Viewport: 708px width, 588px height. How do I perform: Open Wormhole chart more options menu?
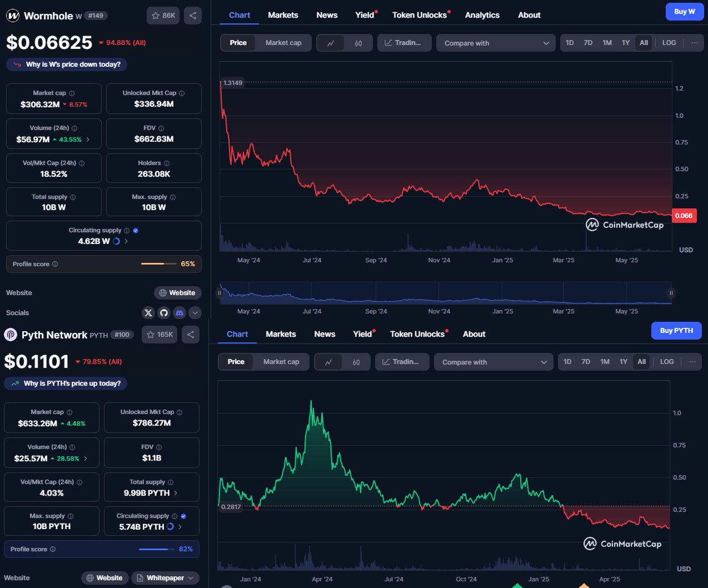coord(695,43)
